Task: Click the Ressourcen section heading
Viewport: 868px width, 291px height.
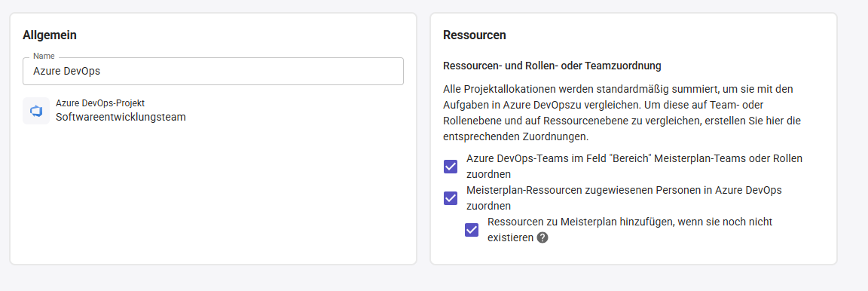Action: point(475,35)
